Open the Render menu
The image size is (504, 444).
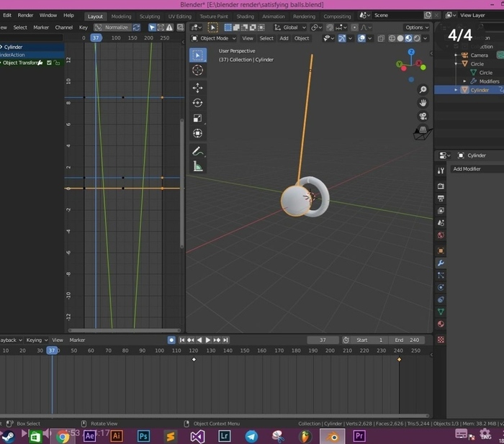pos(25,15)
